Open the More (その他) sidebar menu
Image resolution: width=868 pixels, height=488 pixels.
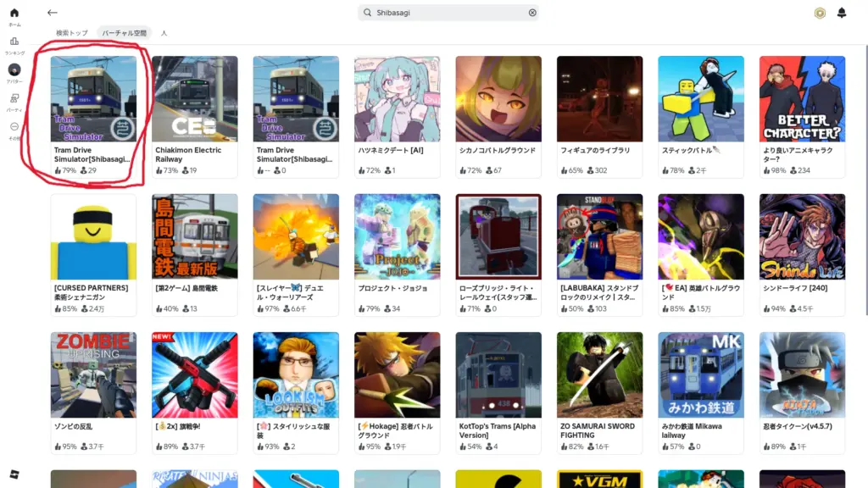[14, 127]
